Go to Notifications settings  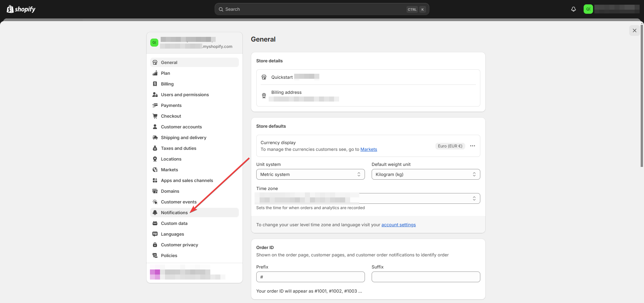174,213
